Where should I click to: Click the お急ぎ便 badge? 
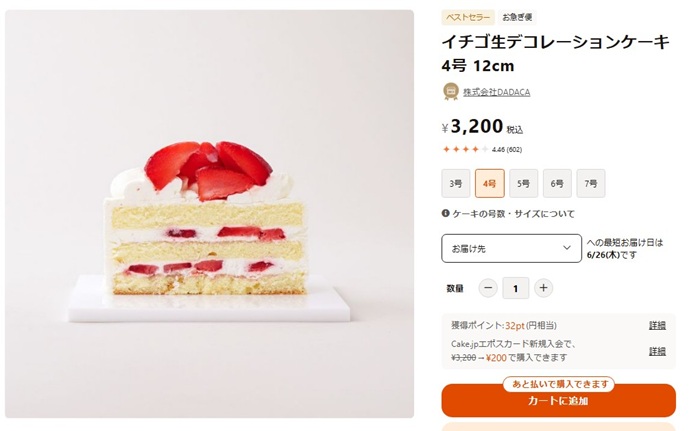[x=517, y=17]
